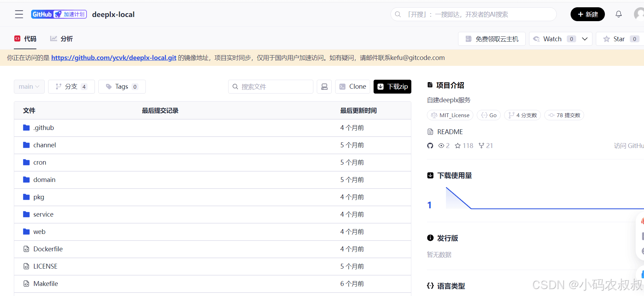Click the 语言类型 braces icon
This screenshot has width=644, height=296.
point(430,286)
